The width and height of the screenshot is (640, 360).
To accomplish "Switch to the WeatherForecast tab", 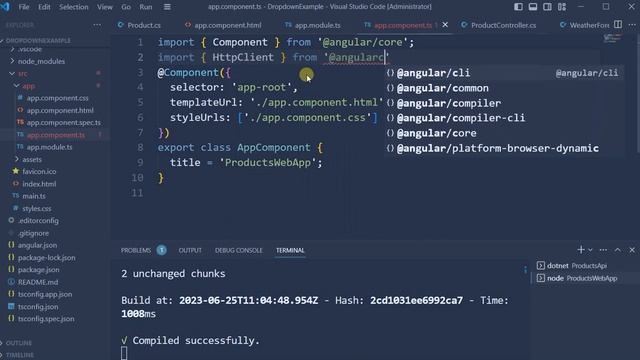I will pyautogui.click(x=584, y=25).
